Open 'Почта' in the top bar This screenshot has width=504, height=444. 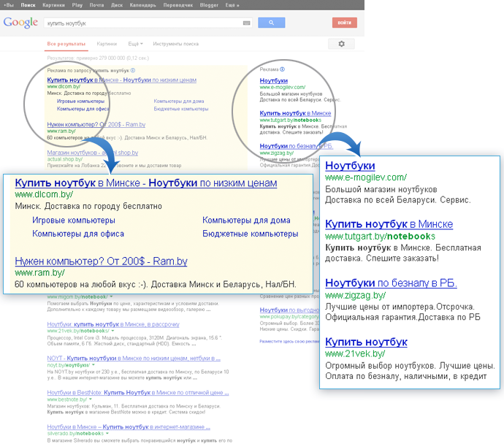(96, 5)
